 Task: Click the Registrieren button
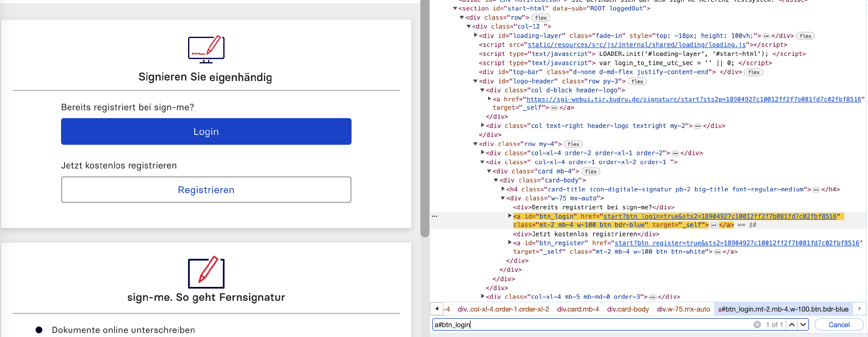tap(206, 190)
